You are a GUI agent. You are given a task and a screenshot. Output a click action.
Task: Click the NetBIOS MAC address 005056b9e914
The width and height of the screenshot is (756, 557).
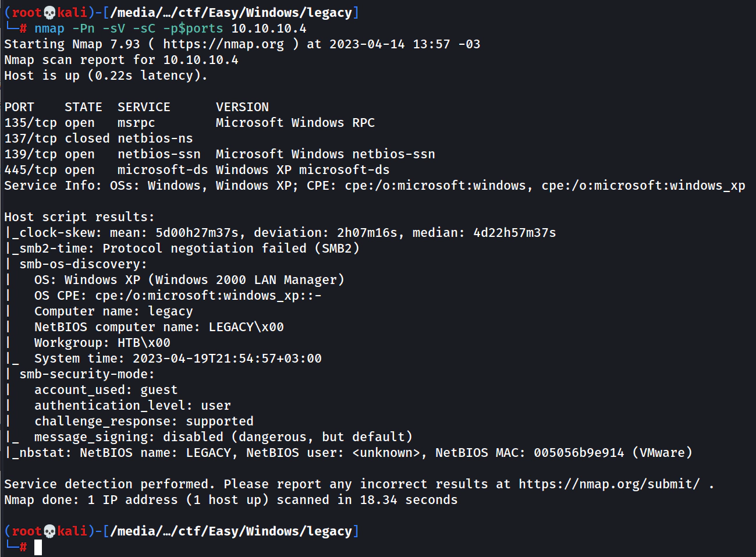point(578,453)
